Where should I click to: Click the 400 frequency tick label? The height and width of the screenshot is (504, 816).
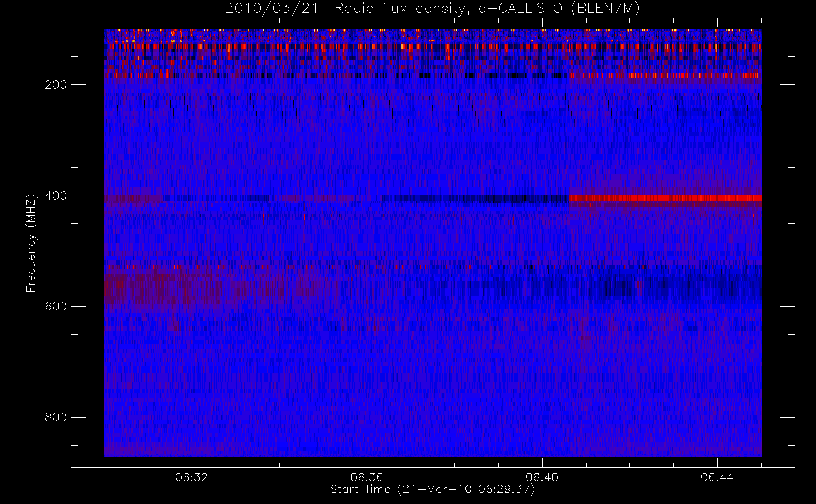click(56, 196)
